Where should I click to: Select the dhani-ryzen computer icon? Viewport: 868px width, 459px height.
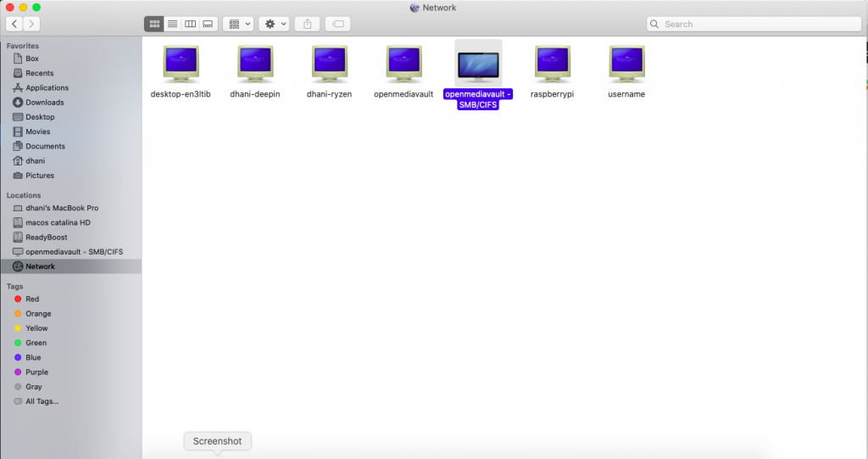coord(330,64)
